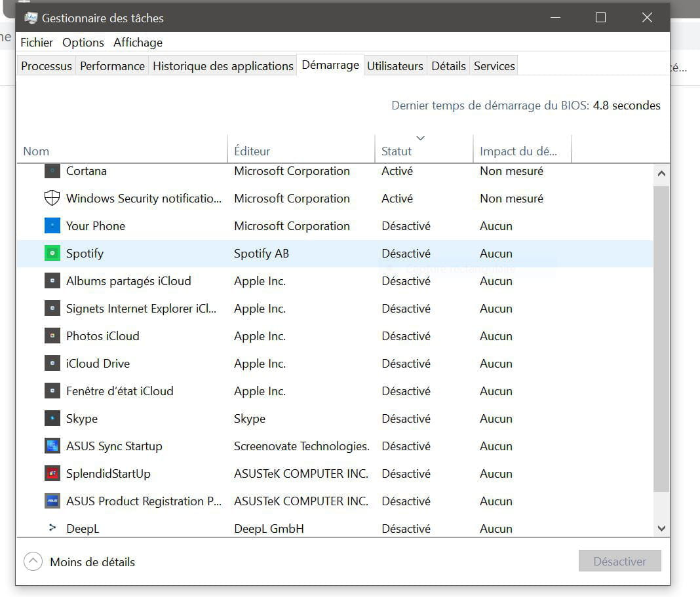This screenshot has height=597, width=700.
Task: Open the Affichage menu
Action: 138,43
